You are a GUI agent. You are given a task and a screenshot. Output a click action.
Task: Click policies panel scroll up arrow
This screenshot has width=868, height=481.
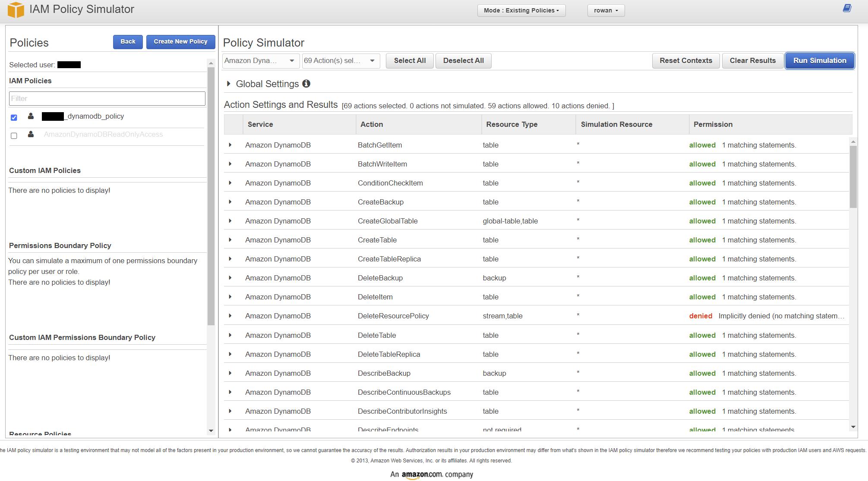coord(211,63)
